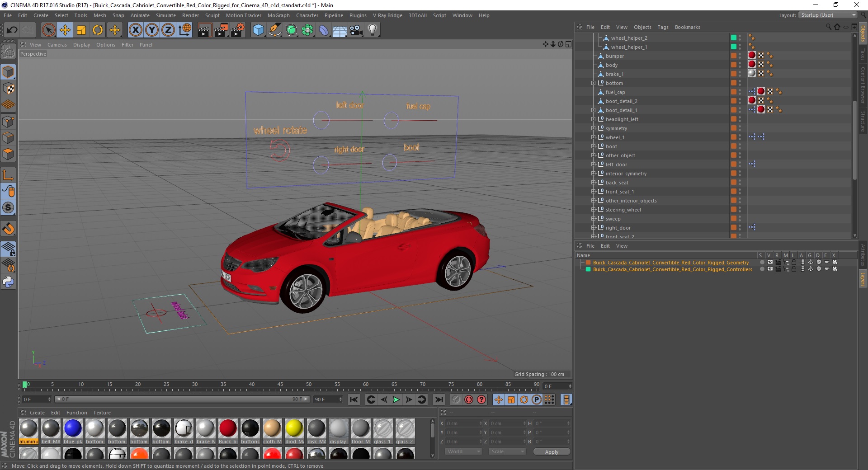Toggle X axis lock

tap(135, 30)
